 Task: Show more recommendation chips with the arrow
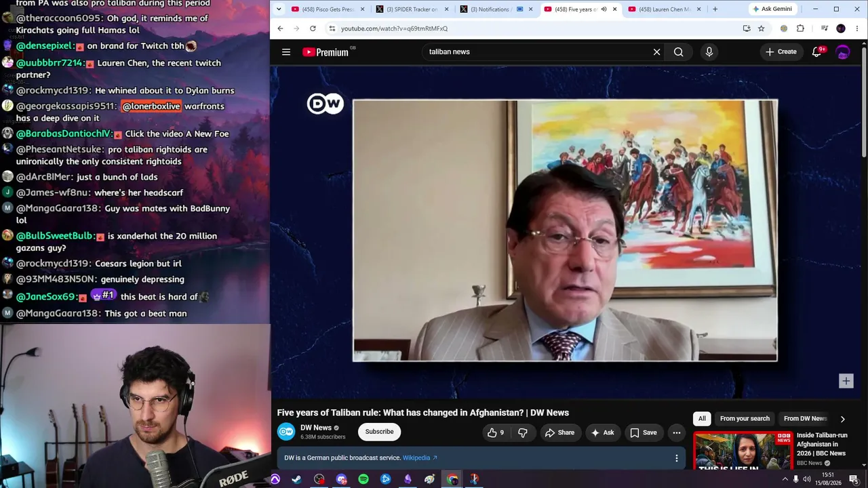point(843,419)
